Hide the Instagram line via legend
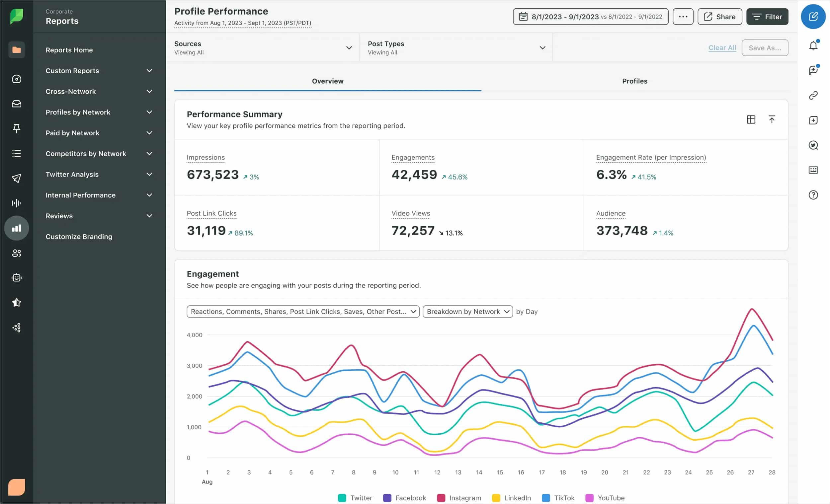 point(441,498)
